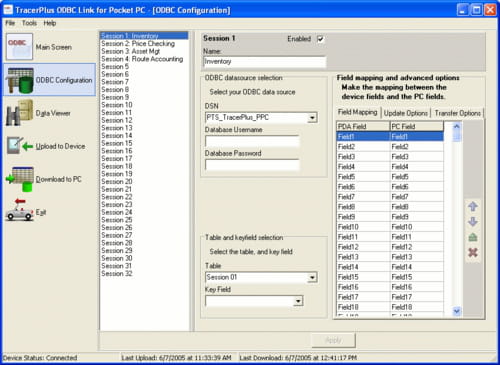Image resolution: width=500 pixels, height=365 pixels.
Task: Click the Download to PC icon
Action: (20, 179)
